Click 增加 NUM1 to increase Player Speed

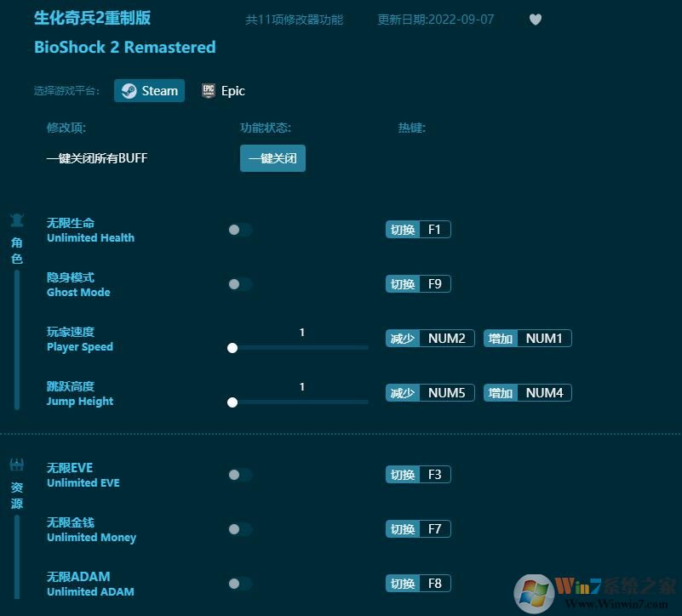click(527, 338)
